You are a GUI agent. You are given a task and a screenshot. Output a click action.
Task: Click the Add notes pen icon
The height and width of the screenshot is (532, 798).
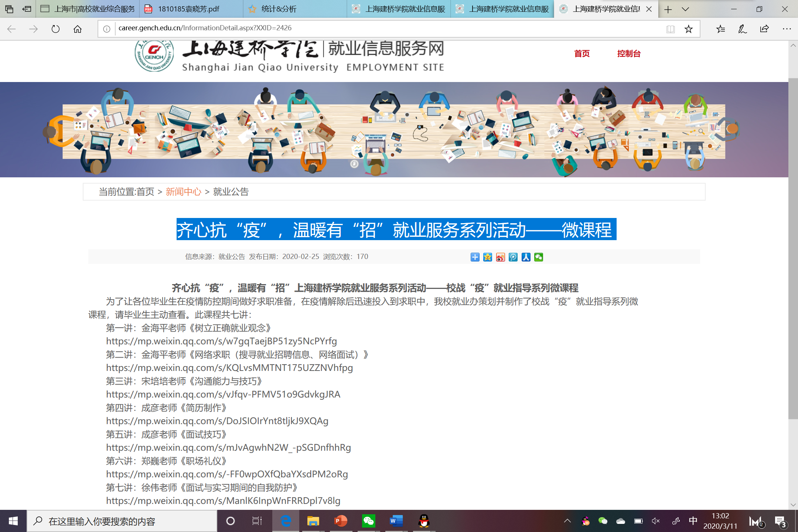pos(742,29)
